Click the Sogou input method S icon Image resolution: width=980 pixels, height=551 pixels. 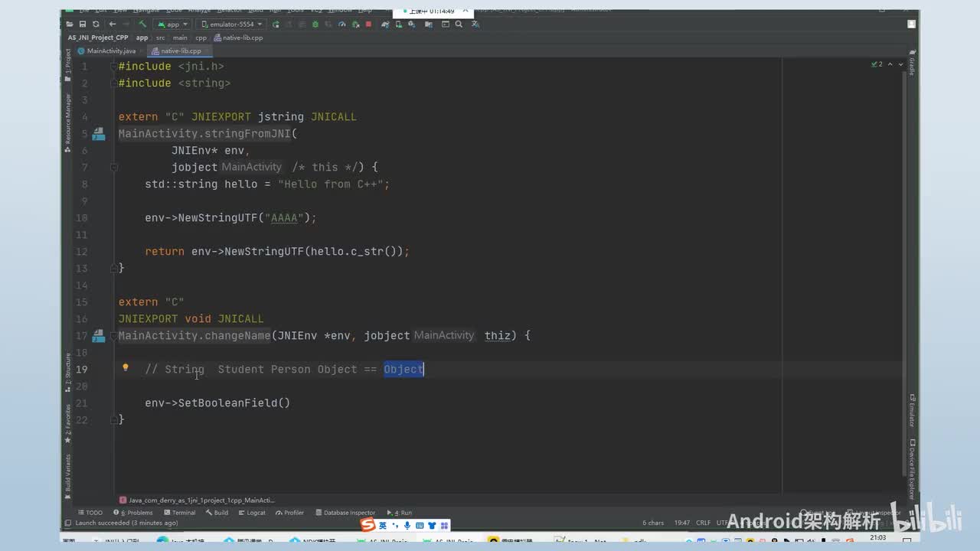point(368,525)
